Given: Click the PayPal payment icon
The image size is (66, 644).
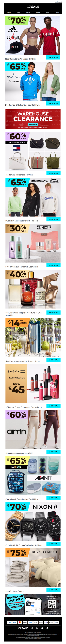Looking at the screenshot, I should click(x=9, y=622).
